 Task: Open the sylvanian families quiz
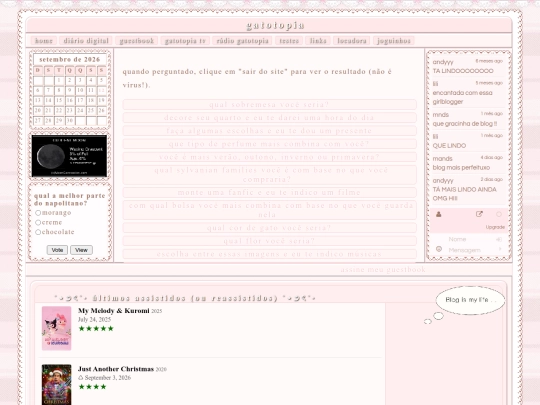coord(270,175)
